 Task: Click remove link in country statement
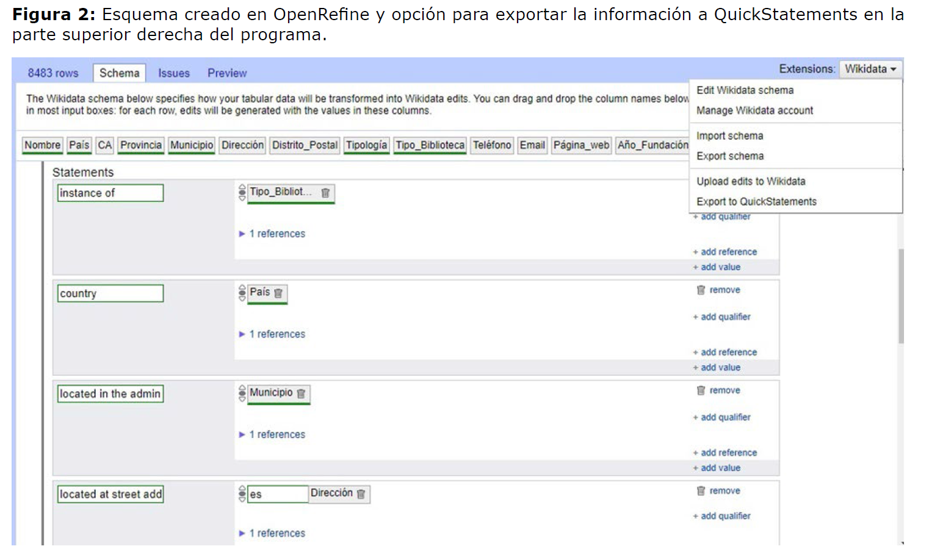[725, 290]
